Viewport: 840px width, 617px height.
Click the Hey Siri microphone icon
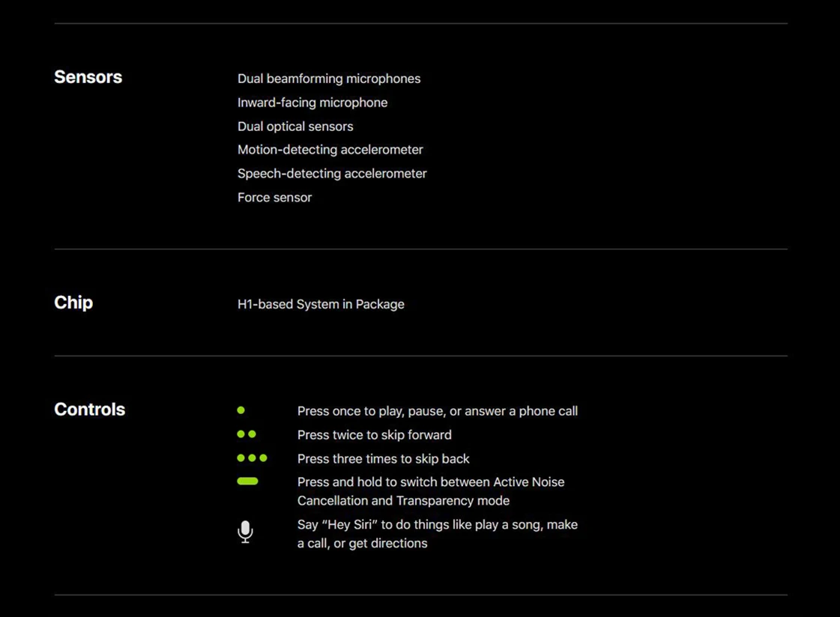[245, 532]
